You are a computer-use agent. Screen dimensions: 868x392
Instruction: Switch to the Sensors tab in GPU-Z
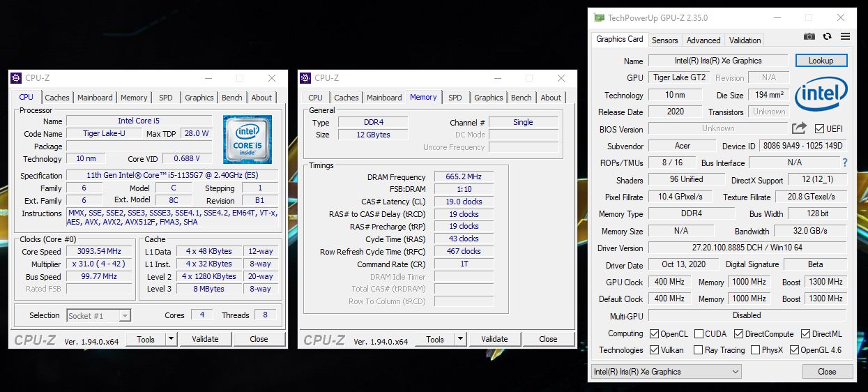[x=665, y=40]
